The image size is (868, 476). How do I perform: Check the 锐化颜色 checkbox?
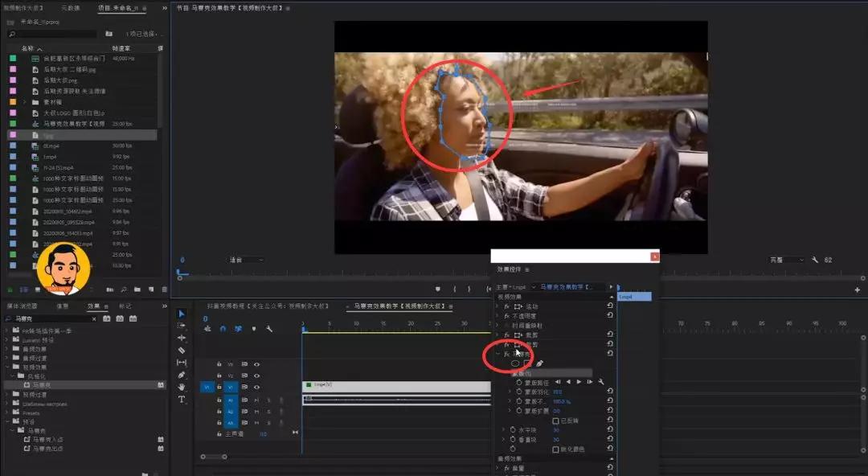tap(556, 449)
